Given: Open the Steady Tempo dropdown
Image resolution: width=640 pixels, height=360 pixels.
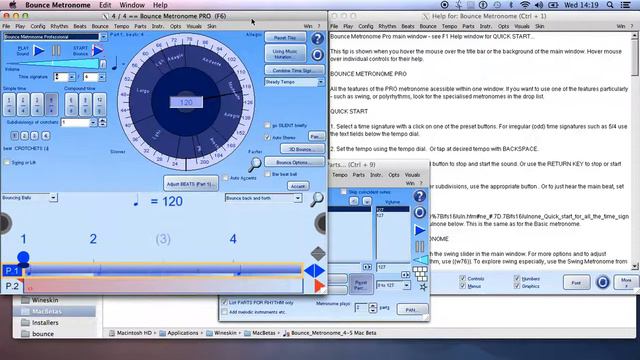Looking at the screenshot, I should pos(321,82).
